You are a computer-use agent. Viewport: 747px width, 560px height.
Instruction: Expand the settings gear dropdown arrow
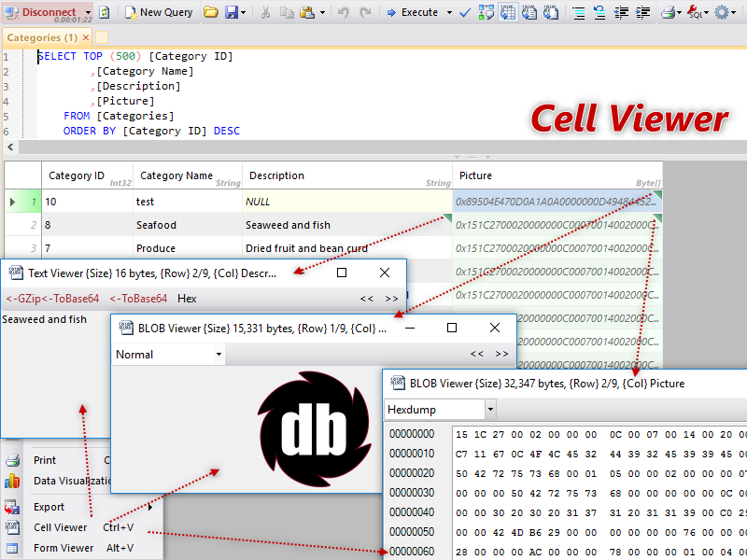(734, 13)
